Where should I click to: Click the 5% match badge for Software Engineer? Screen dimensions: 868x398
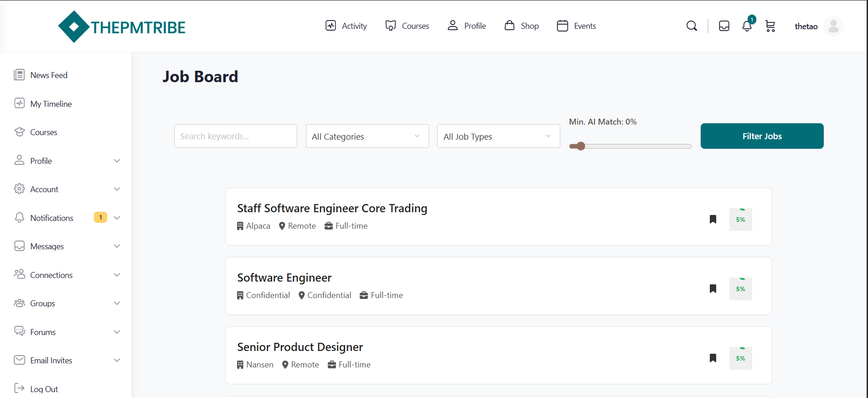tap(740, 289)
